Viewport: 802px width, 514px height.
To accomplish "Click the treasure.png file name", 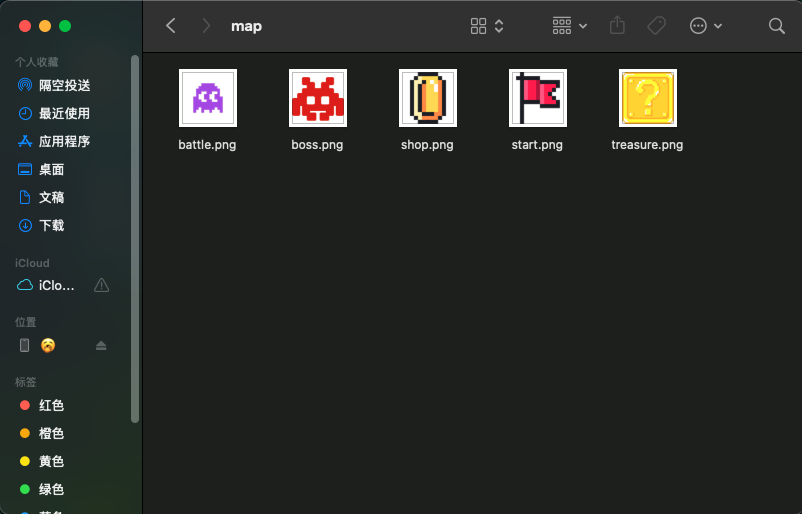I will click(x=647, y=145).
